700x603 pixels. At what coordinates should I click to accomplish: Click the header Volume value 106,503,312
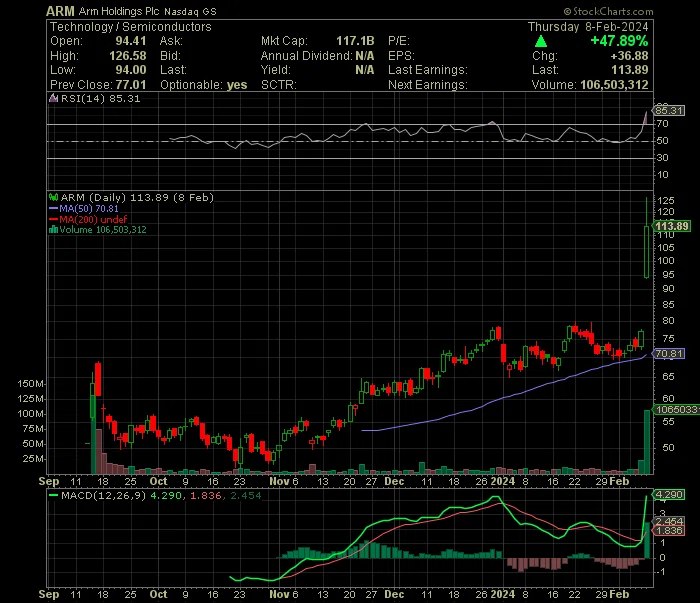614,85
